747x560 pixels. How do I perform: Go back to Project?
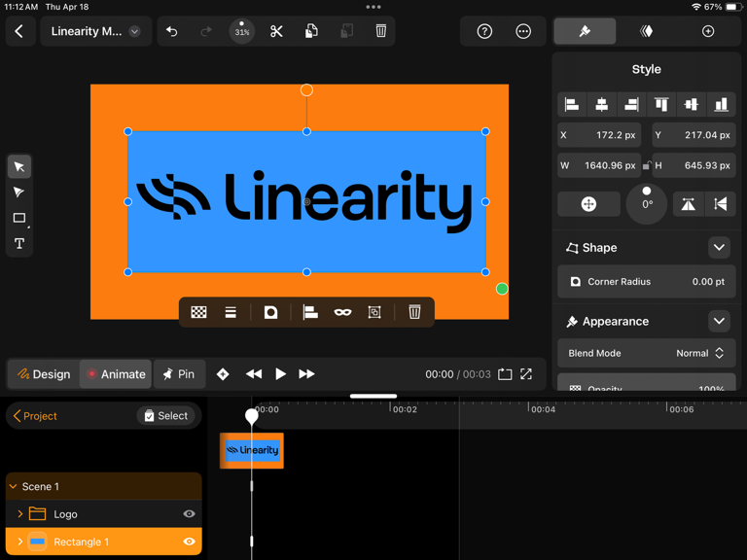tap(35, 416)
